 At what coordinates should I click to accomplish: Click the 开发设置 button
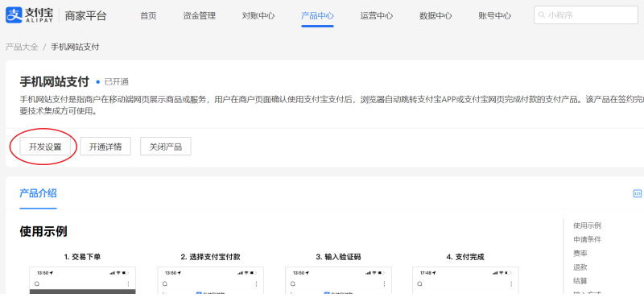tap(45, 147)
